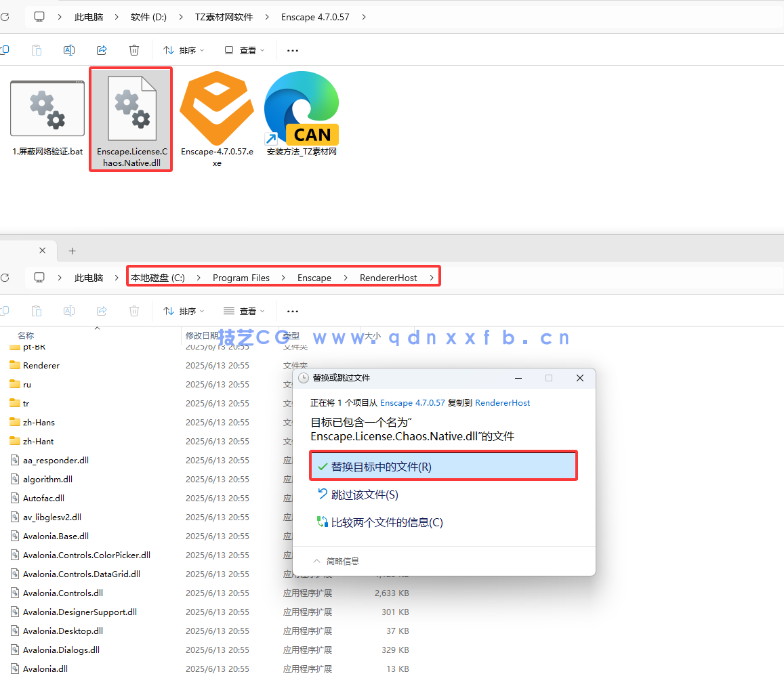
Task: Select the zh-Hans folder in list
Action: (39, 422)
